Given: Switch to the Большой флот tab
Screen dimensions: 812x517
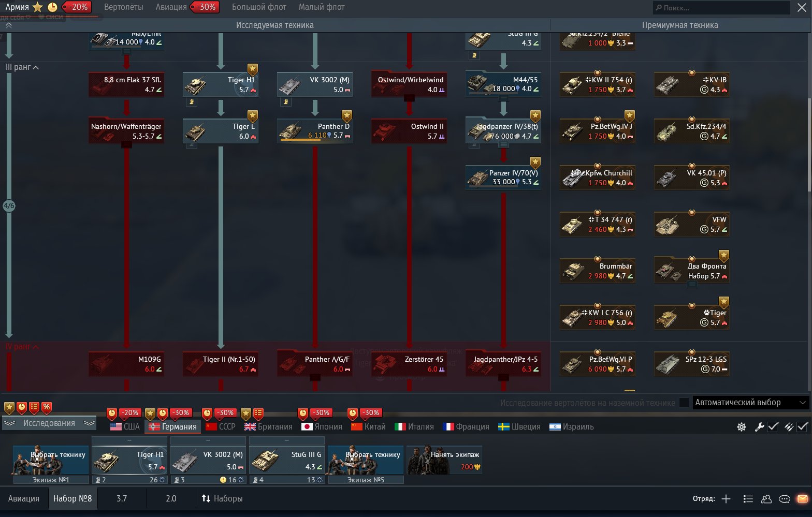Looking at the screenshot, I should pos(259,7).
